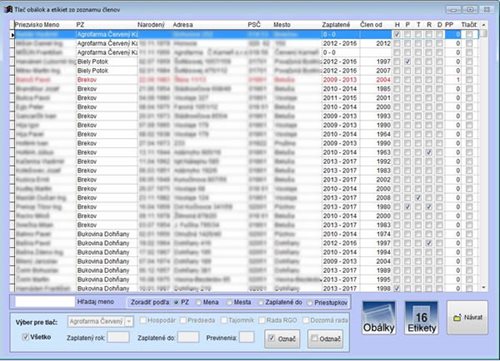The height and width of the screenshot is (361, 500).
Task: Toggle the Tlačiť checkbox in first row
Action: [x=469, y=34]
